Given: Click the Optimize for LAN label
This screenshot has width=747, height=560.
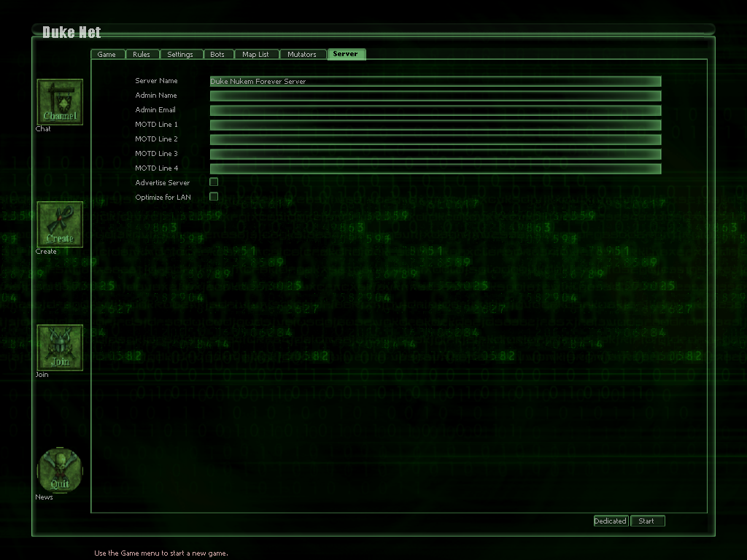Looking at the screenshot, I should 163,197.
